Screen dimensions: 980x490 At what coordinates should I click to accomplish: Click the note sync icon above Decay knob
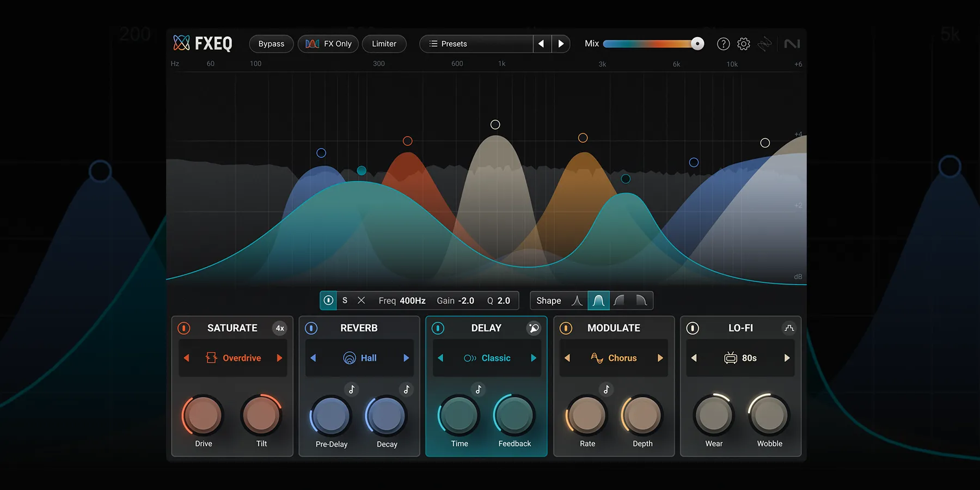click(407, 389)
